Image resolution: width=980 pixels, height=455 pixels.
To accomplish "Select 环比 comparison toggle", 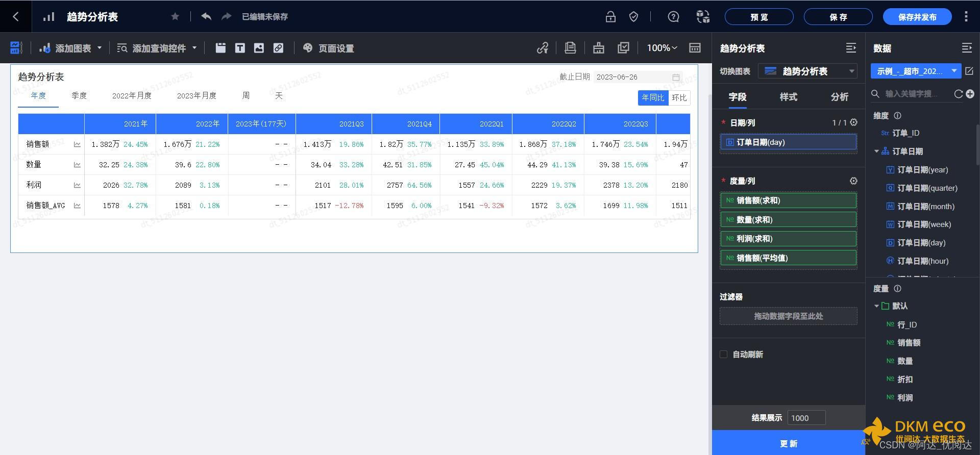I will tap(679, 97).
